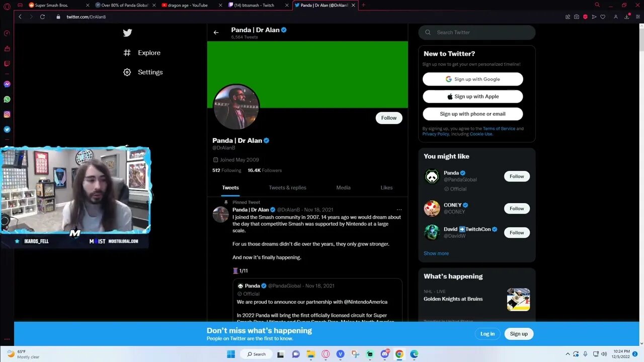
Task: Open WhatsApp icon in Opera sidebar
Action: point(7,100)
